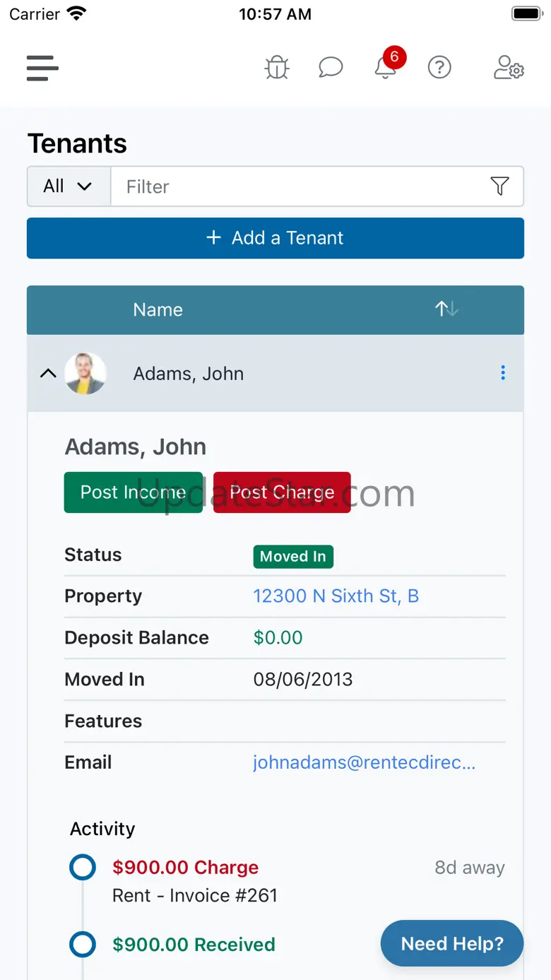The width and height of the screenshot is (551, 980).
Task: Toggle the Name column sort arrows
Action: (446, 309)
